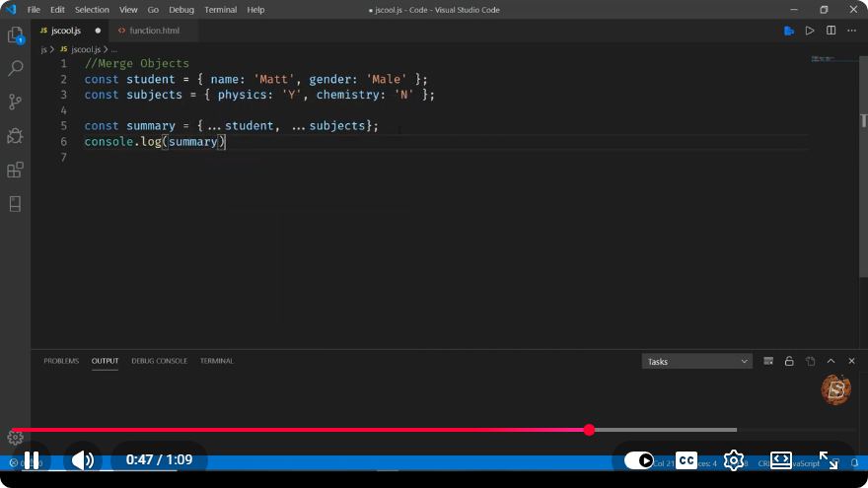The image size is (868, 488).
Task: Minimize the Visual Studio Code window
Action: point(794,10)
